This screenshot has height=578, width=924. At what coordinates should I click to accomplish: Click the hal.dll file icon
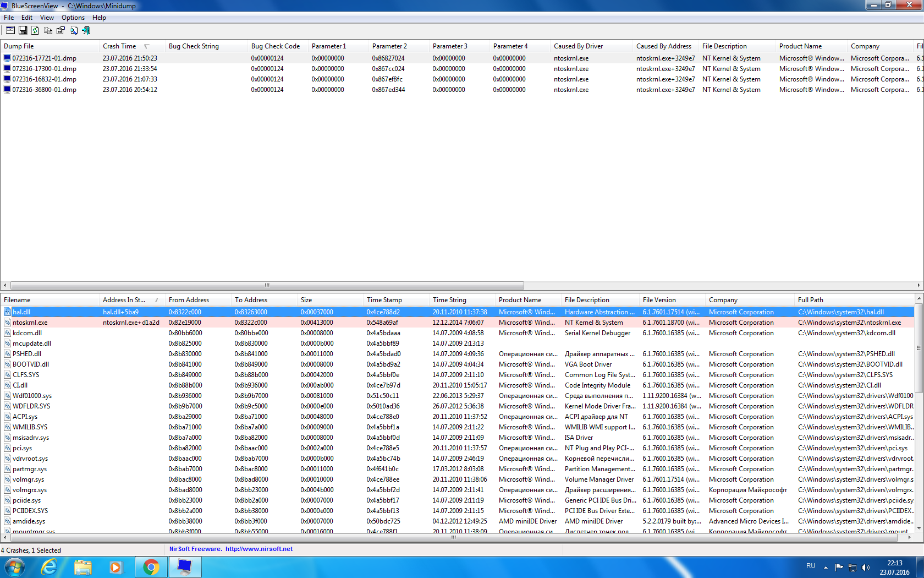pyautogui.click(x=7, y=312)
